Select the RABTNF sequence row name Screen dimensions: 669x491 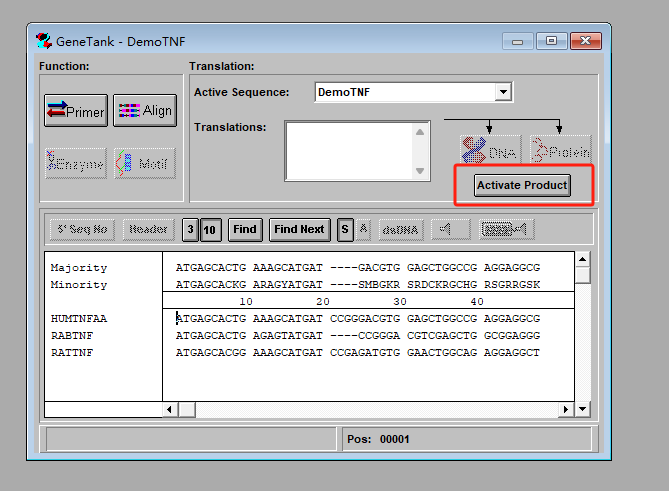point(72,336)
